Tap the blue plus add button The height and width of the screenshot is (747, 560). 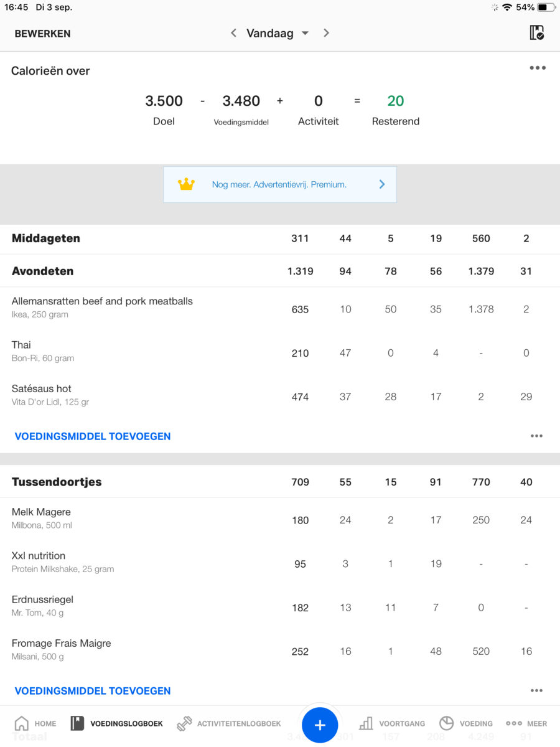point(320,725)
